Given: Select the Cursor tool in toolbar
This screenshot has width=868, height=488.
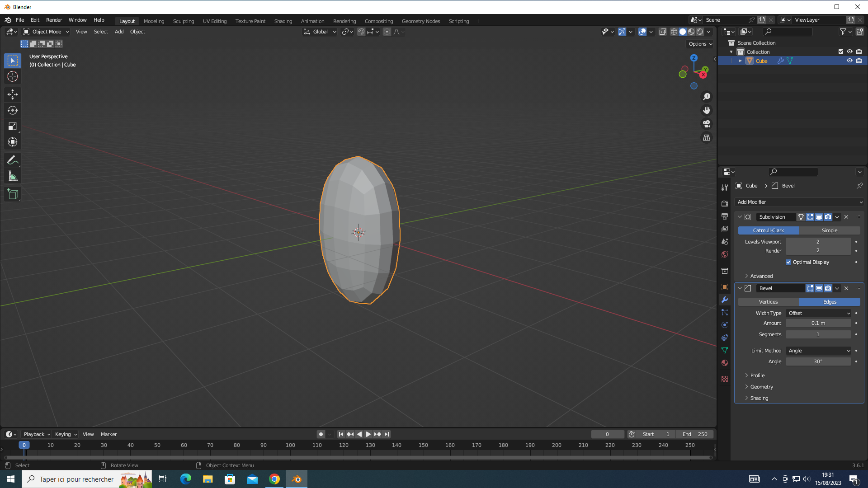Looking at the screenshot, I should click(x=13, y=76).
